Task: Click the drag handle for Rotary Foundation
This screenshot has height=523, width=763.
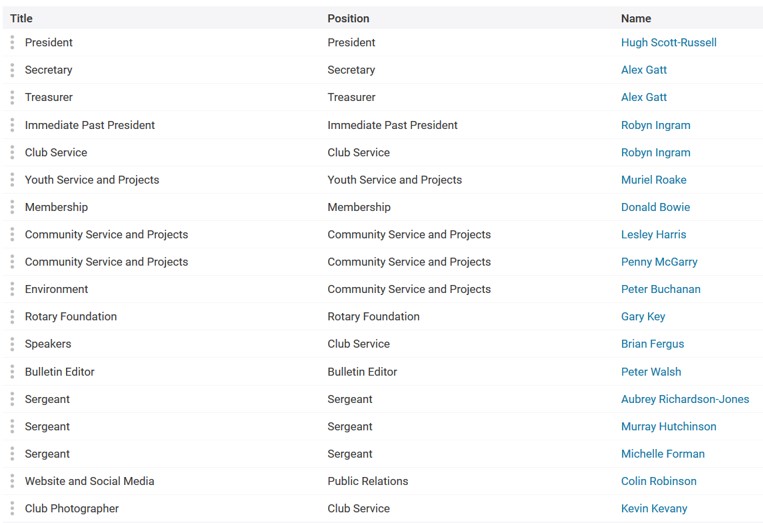Action: (12, 316)
